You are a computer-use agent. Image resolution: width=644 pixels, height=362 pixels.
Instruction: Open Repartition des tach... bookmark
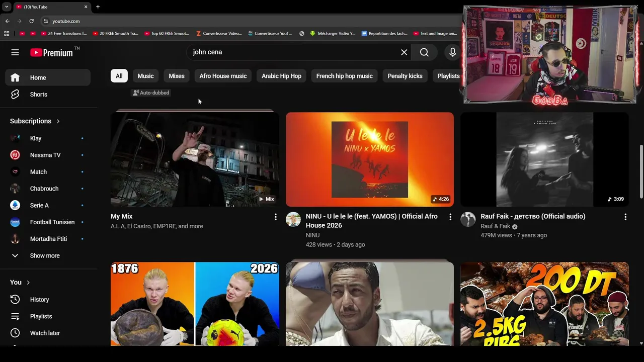[x=384, y=34]
